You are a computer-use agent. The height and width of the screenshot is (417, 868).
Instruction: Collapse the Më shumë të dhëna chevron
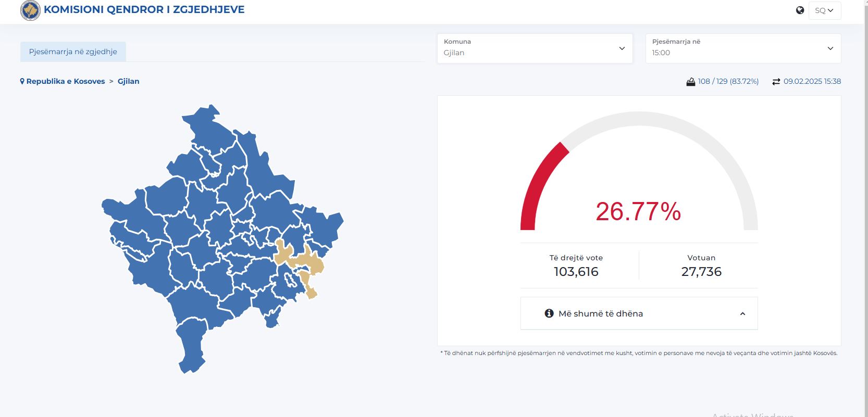pos(742,314)
